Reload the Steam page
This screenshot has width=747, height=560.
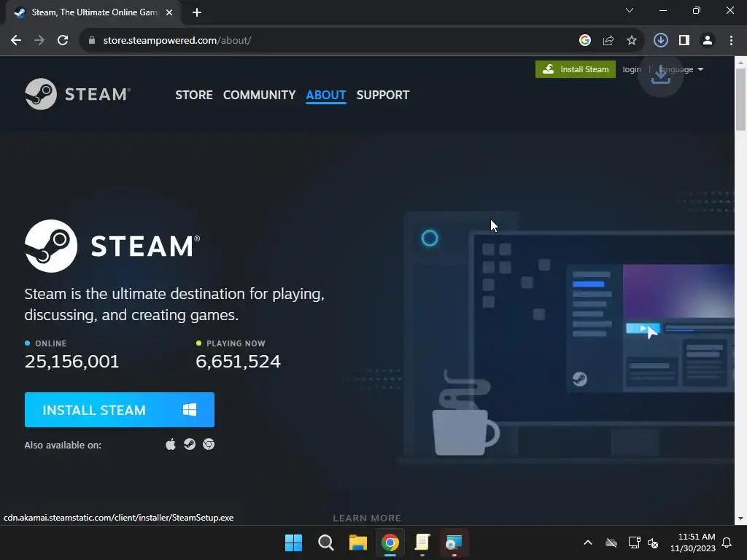coord(63,41)
